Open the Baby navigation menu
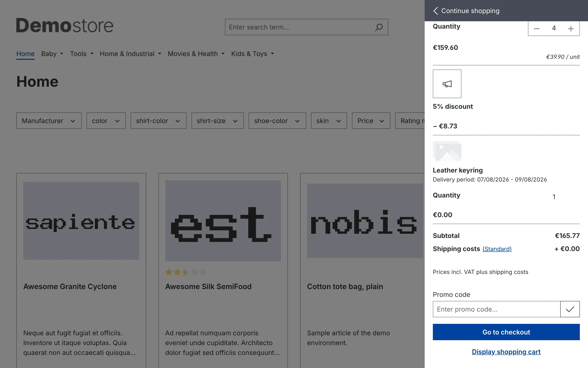The width and height of the screenshot is (588, 368). [52, 54]
